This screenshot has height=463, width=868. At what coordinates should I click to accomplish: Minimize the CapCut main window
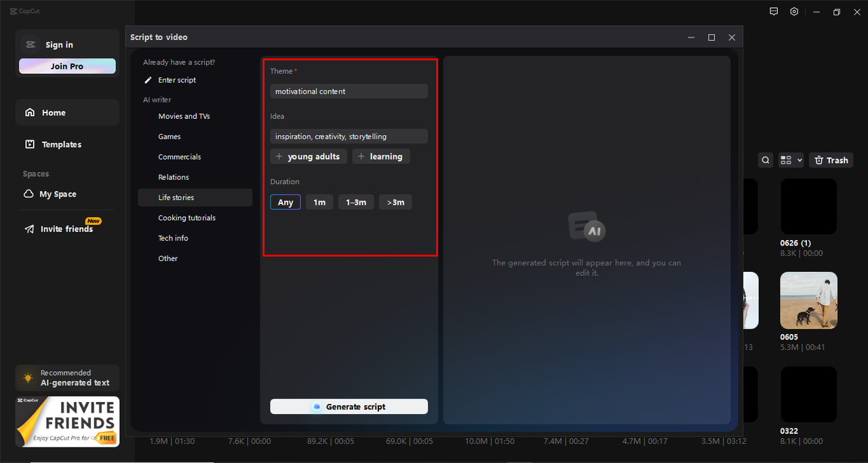[x=816, y=12]
